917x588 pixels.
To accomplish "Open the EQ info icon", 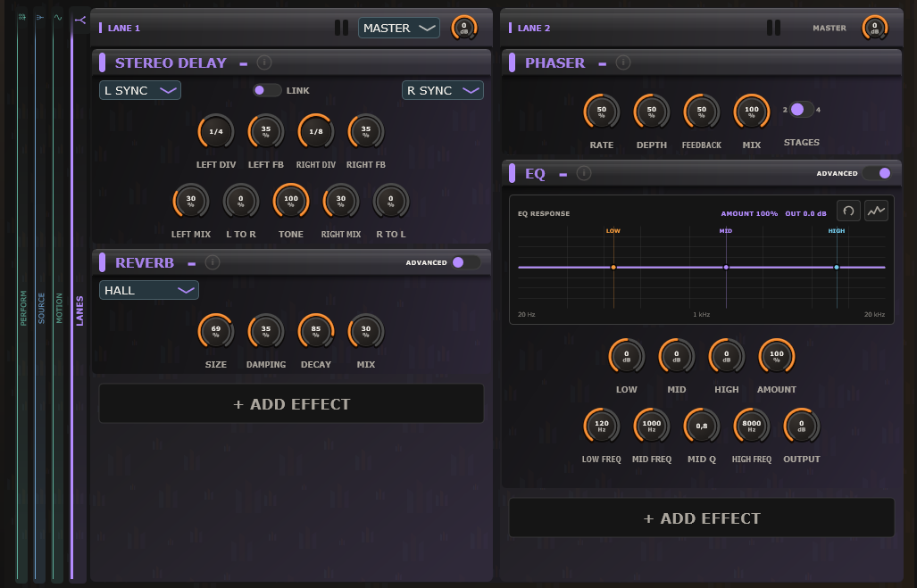I will point(584,174).
